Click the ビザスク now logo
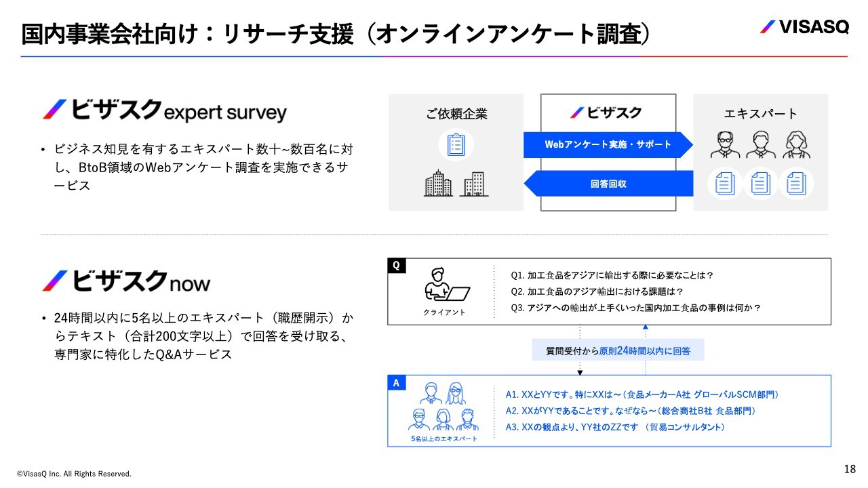The image size is (868, 488). point(127,281)
